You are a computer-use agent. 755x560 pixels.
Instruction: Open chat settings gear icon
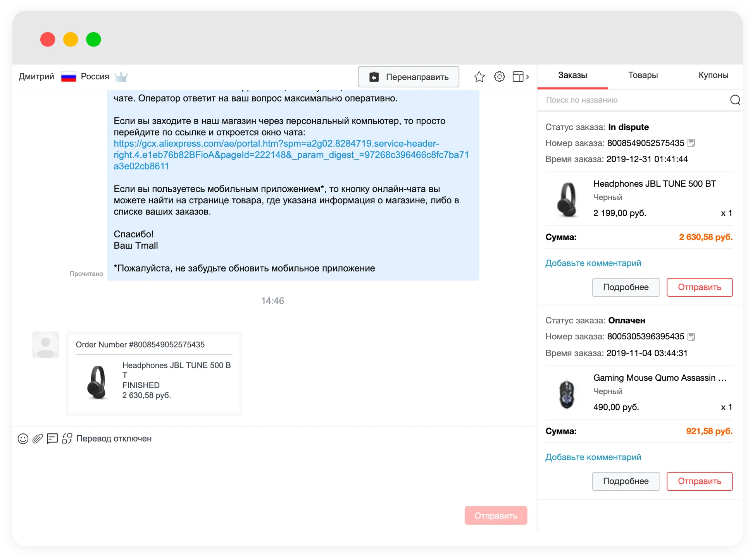(x=499, y=77)
